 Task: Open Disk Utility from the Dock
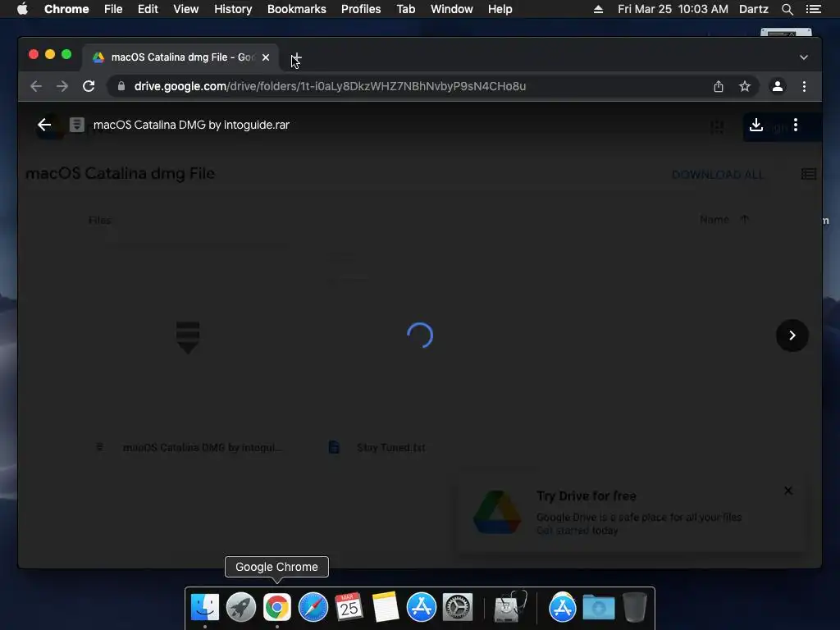509,607
